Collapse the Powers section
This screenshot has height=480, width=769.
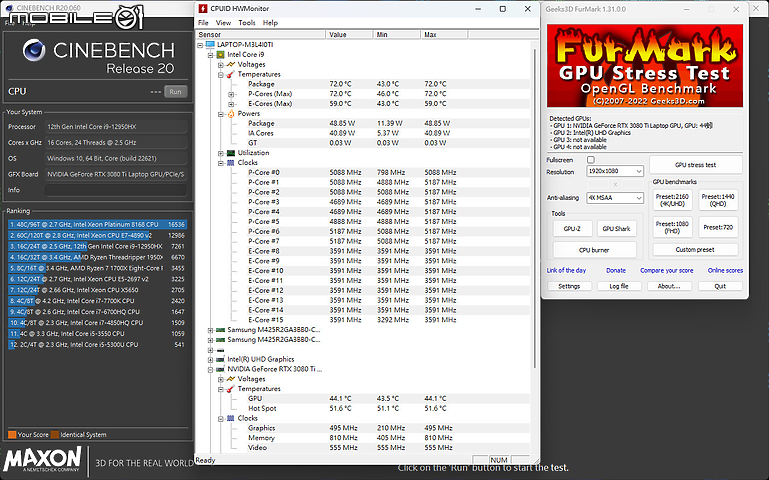(221, 114)
